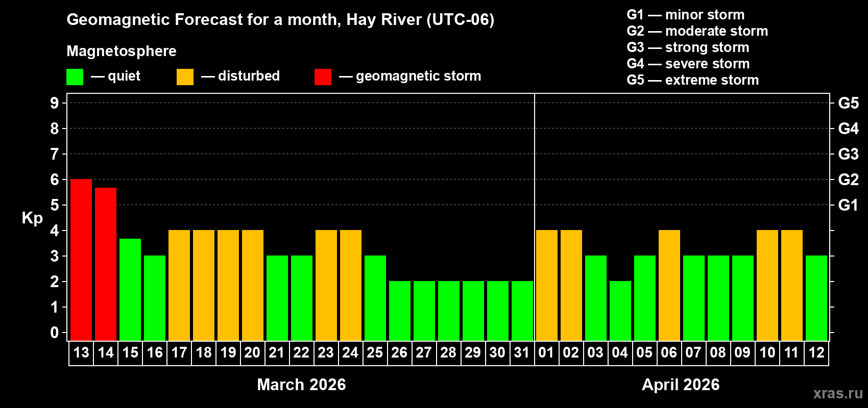
Task: Select the green bar for April 04
Action: (620, 311)
